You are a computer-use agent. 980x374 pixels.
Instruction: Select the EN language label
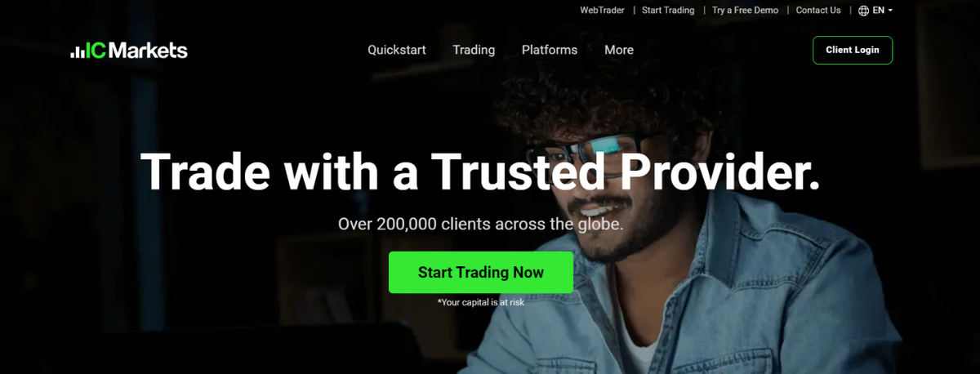[x=879, y=11]
